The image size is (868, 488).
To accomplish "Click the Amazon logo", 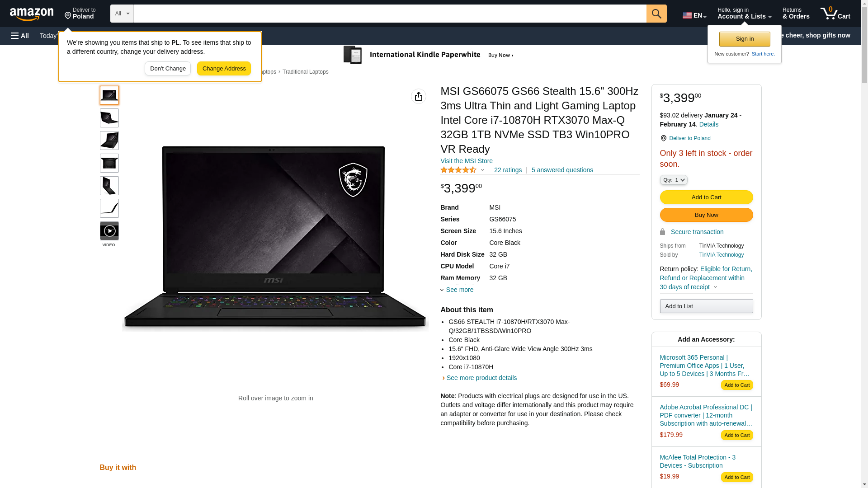I will (x=32, y=14).
